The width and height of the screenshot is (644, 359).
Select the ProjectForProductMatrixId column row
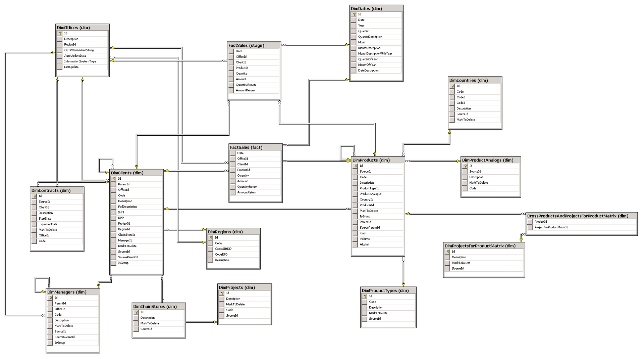(582, 227)
